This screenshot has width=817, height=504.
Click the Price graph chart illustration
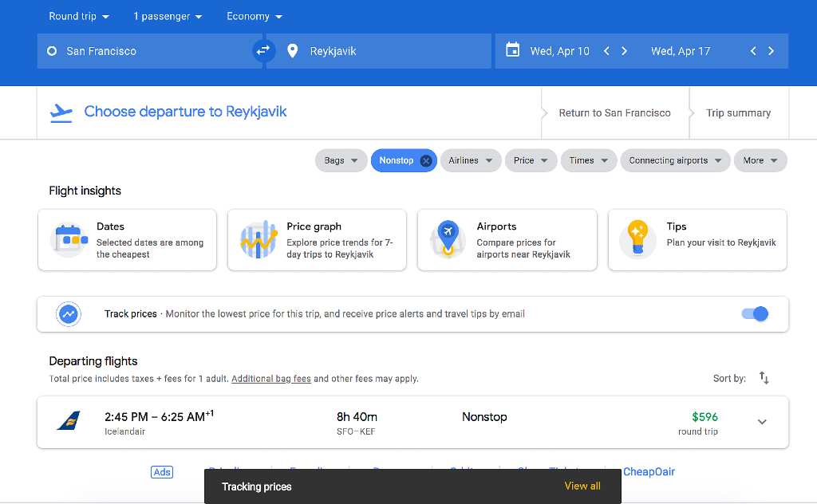click(x=259, y=239)
